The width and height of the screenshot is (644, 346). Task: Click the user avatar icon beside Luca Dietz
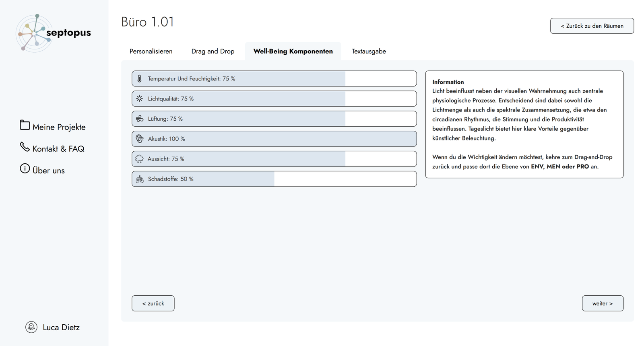coord(31,327)
